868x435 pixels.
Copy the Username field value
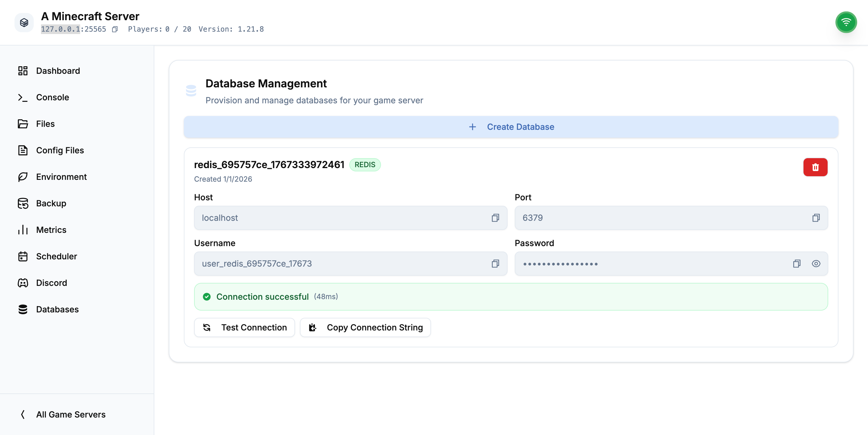tap(495, 264)
